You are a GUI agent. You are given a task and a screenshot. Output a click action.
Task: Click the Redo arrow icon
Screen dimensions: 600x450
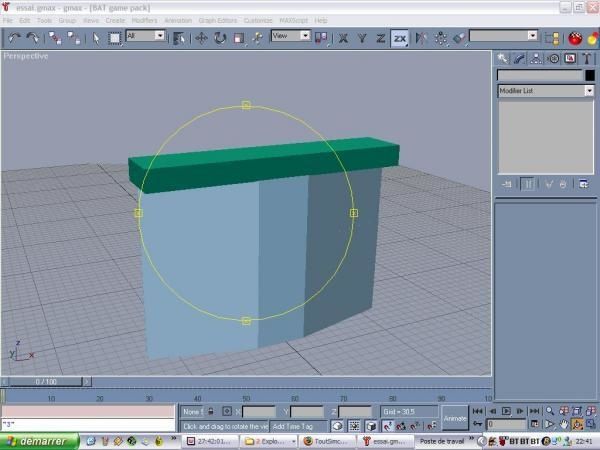click(x=33, y=38)
